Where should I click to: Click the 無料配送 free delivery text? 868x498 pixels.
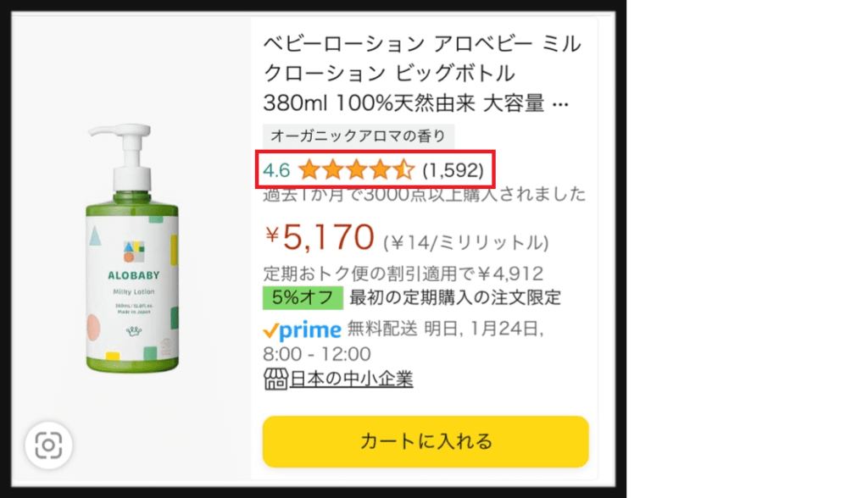click(380, 329)
